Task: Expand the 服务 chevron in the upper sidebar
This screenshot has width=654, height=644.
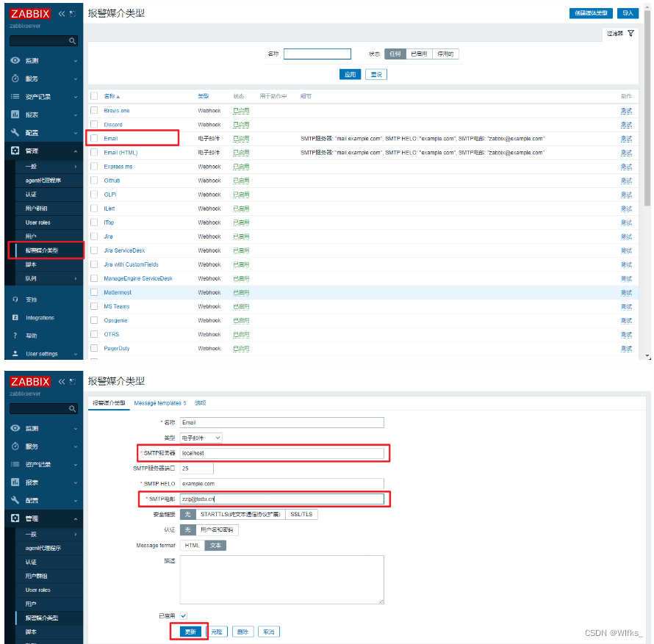Action: click(76, 79)
